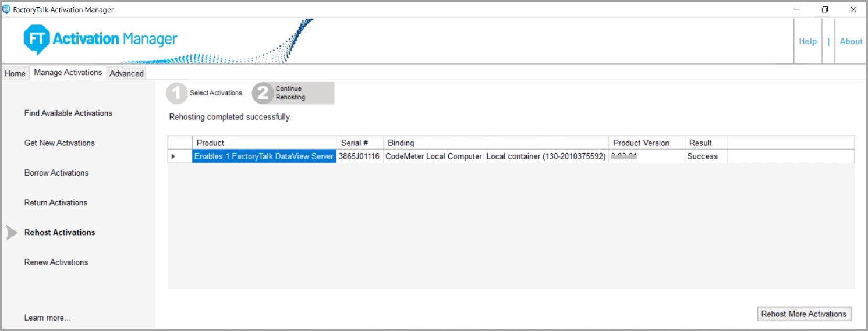
Task: Open the About link
Action: [851, 41]
